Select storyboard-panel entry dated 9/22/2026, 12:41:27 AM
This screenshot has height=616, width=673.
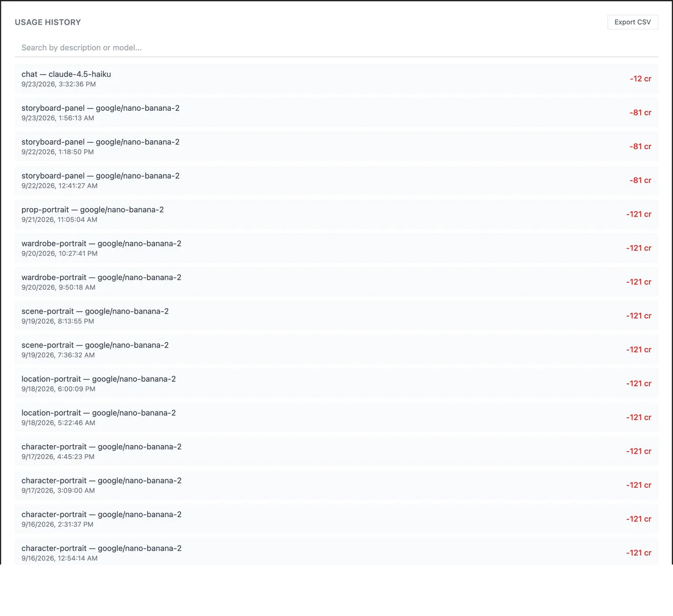[x=336, y=180]
